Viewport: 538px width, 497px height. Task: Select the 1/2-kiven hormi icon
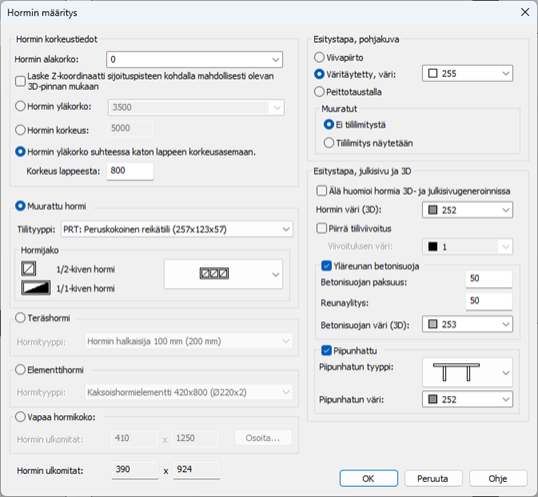(28, 269)
